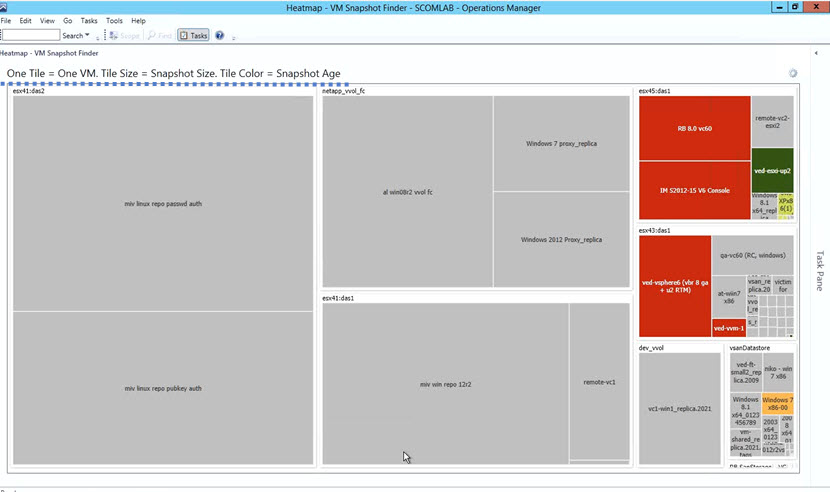Click the orange Windows 7 x86-00 tile
Image resolution: width=830 pixels, height=492 pixels.
pyautogui.click(x=778, y=404)
